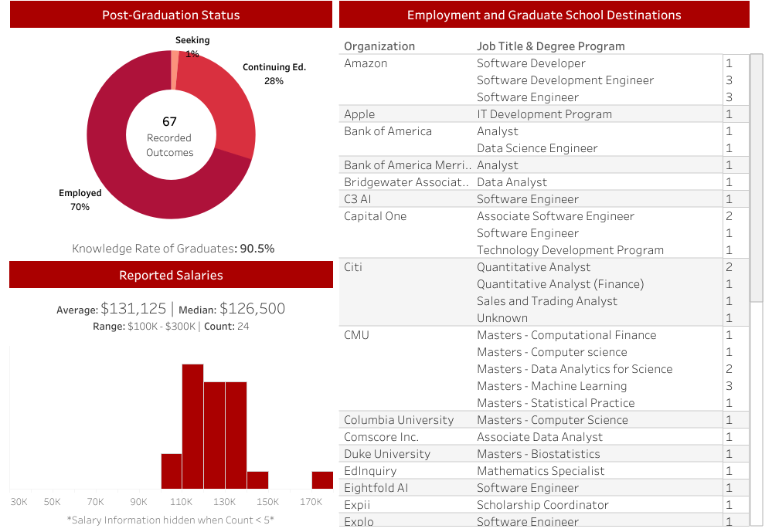This screenshot has height=532, width=772.
Task: Click the Knowledge Rate 90.5% text
Action: point(173,249)
